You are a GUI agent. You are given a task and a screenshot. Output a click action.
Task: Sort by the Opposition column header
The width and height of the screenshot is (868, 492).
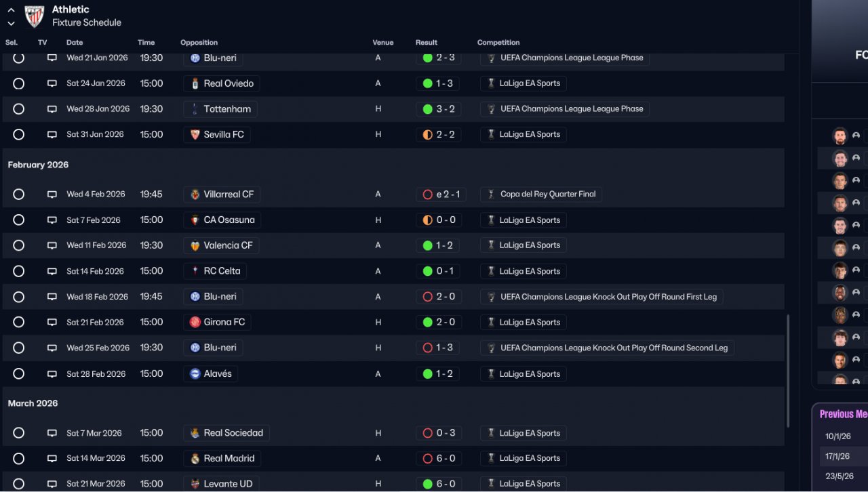[x=199, y=43]
